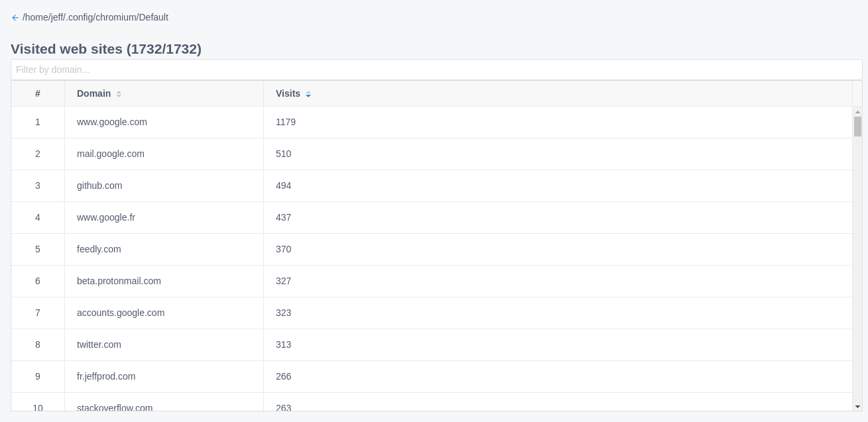This screenshot has height=422, width=868.
Task: Select the twitter.com domain cell
Action: pos(164,344)
